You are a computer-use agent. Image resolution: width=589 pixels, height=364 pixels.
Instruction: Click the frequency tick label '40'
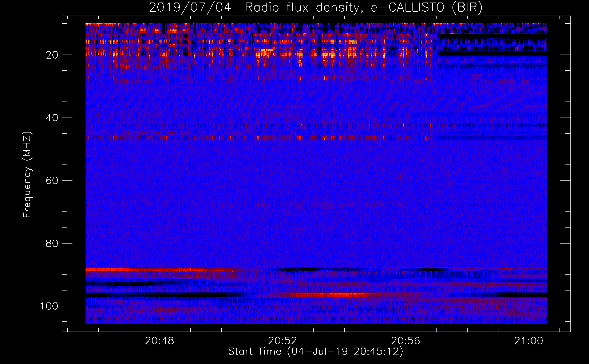[x=52, y=118]
